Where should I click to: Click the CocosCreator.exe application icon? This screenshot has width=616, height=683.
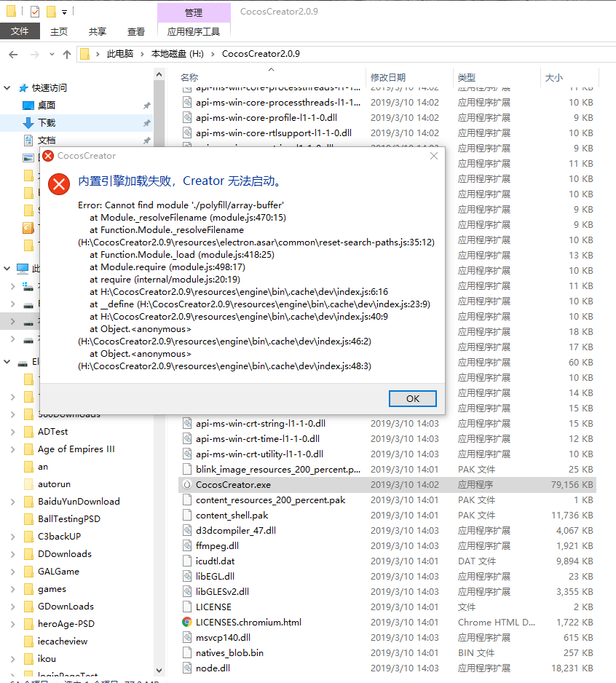coord(187,484)
